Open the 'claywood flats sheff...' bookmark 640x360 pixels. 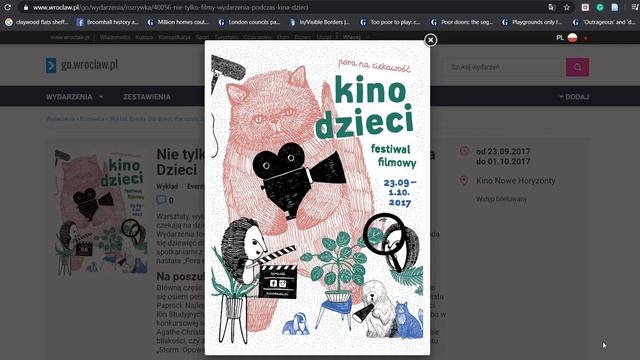(x=37, y=22)
